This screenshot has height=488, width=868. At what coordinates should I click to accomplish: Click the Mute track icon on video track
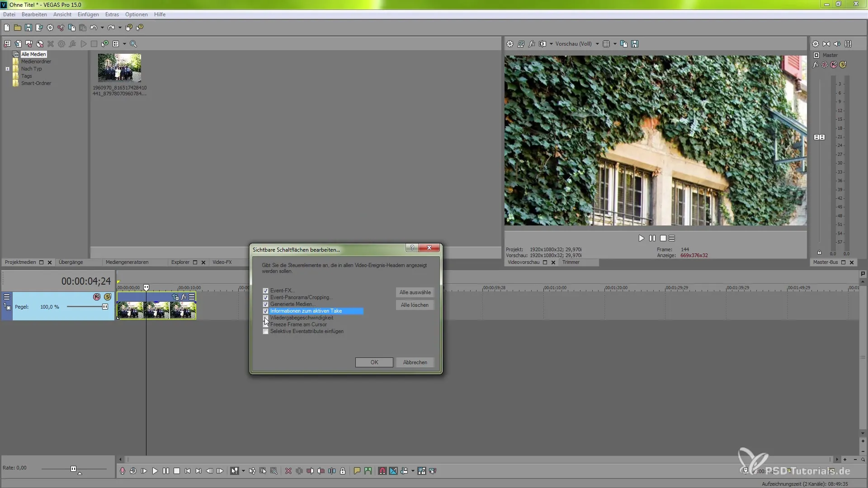(97, 297)
